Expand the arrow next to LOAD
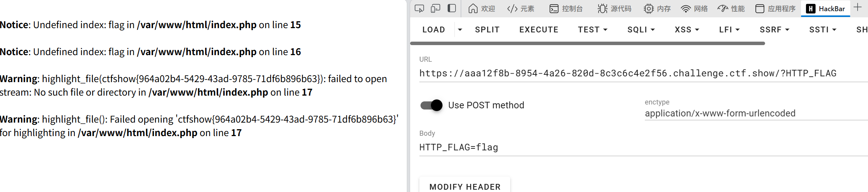868x192 pixels. tap(460, 30)
